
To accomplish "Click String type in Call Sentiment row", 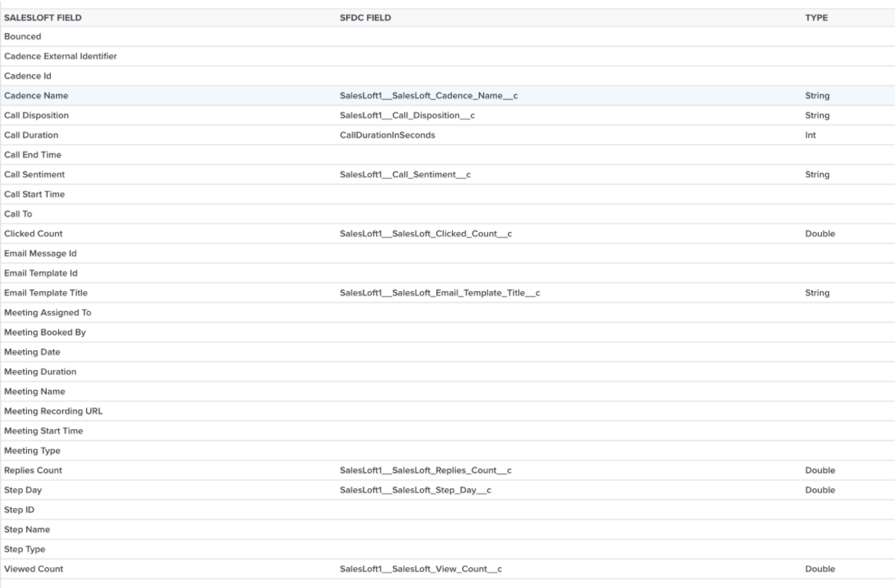I will pos(817,175).
